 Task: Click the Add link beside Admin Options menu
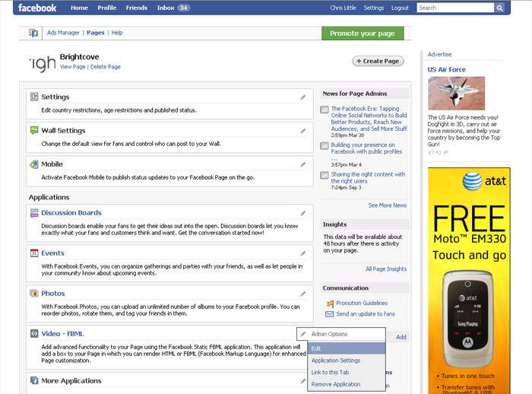click(401, 337)
